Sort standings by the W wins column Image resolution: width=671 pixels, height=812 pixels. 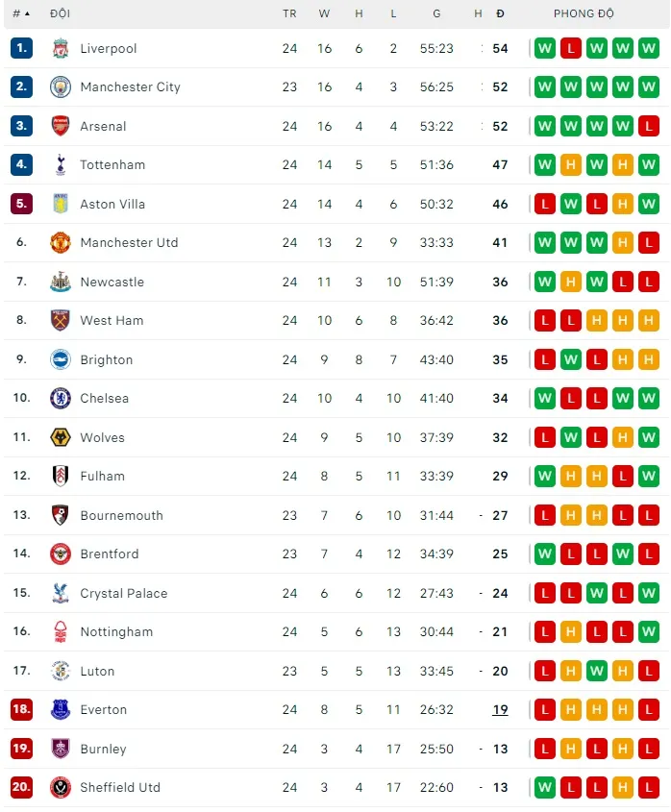pyautogui.click(x=324, y=13)
